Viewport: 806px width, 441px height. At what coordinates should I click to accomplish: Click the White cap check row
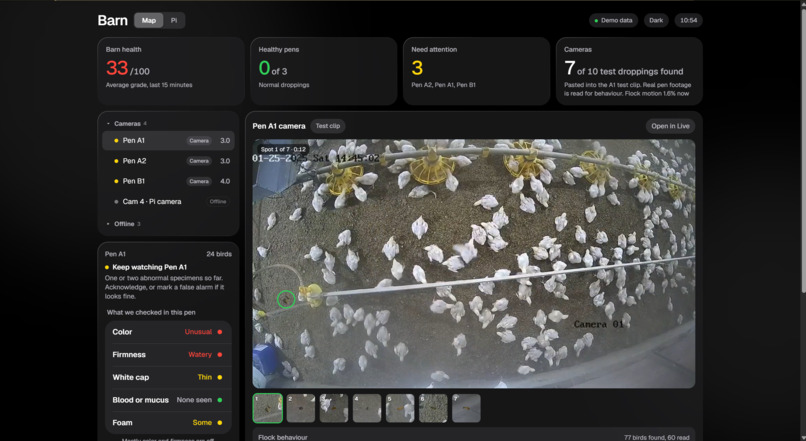[x=168, y=377]
